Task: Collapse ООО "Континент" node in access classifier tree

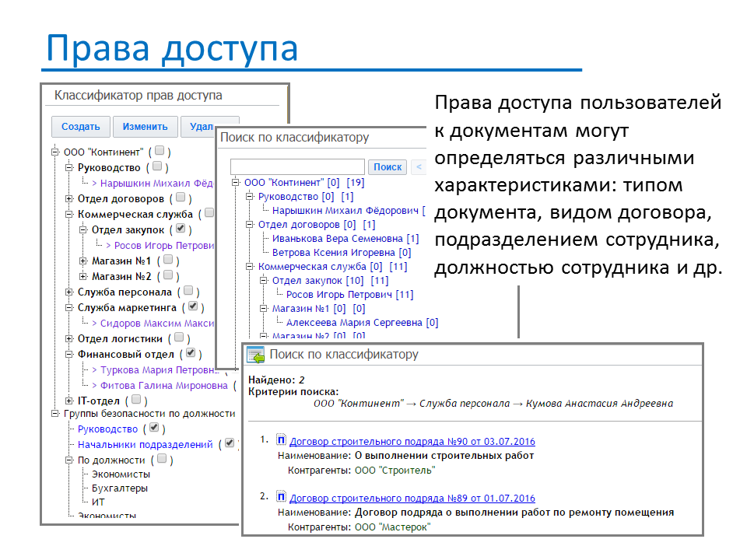Action: [55, 152]
